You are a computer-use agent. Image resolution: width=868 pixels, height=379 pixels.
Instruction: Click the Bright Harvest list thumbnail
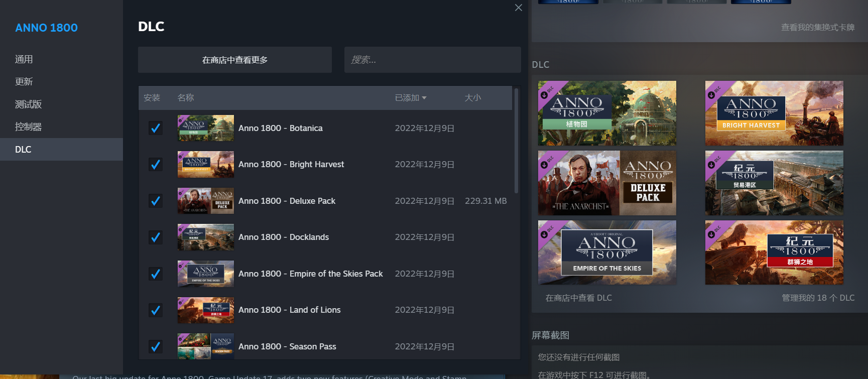[206, 164]
